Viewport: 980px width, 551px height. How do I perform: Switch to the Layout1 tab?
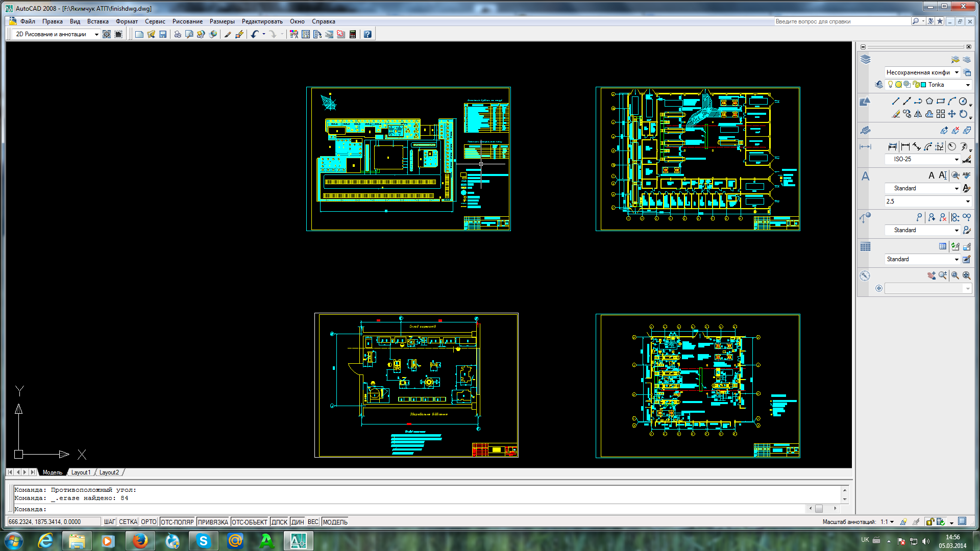pos(81,472)
